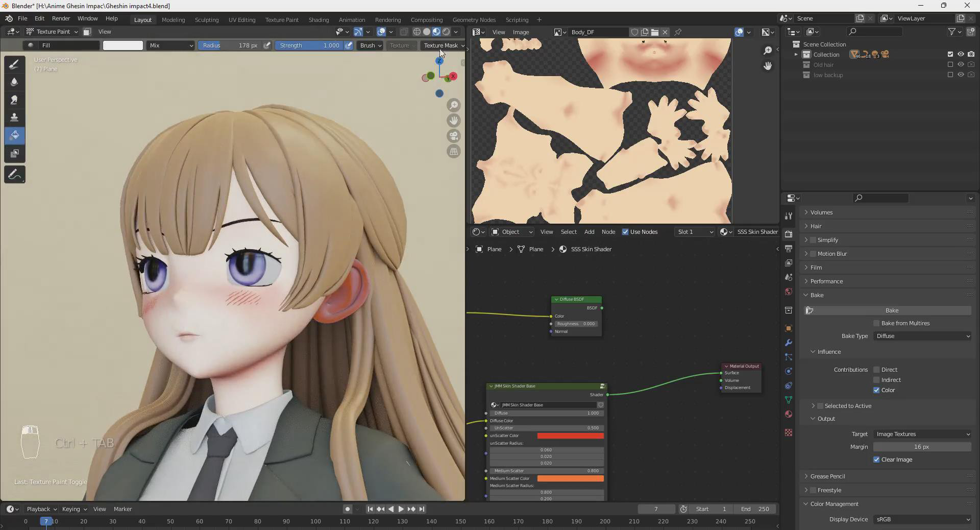The image size is (980, 530).
Task: Pin the Body_DF image
Action: click(x=678, y=32)
